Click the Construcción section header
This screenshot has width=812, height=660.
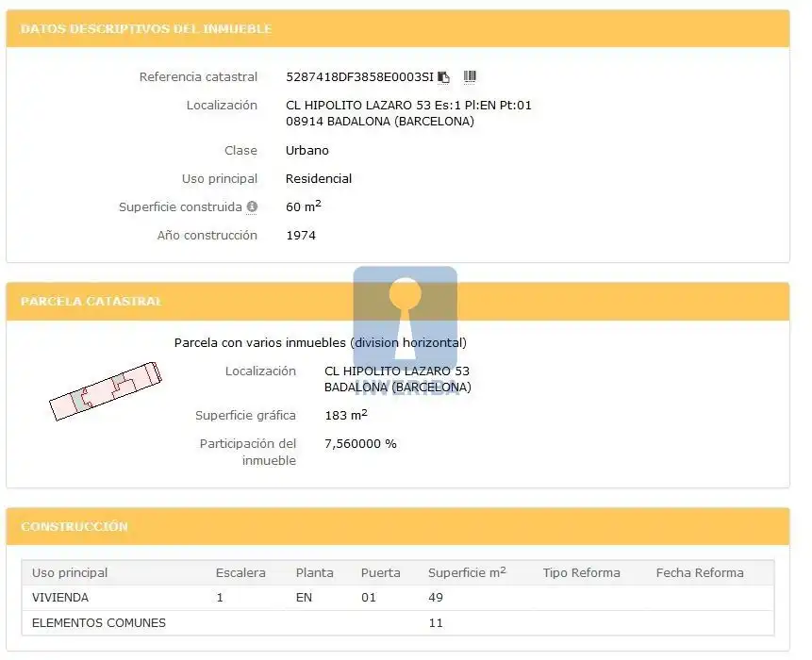coord(75,526)
